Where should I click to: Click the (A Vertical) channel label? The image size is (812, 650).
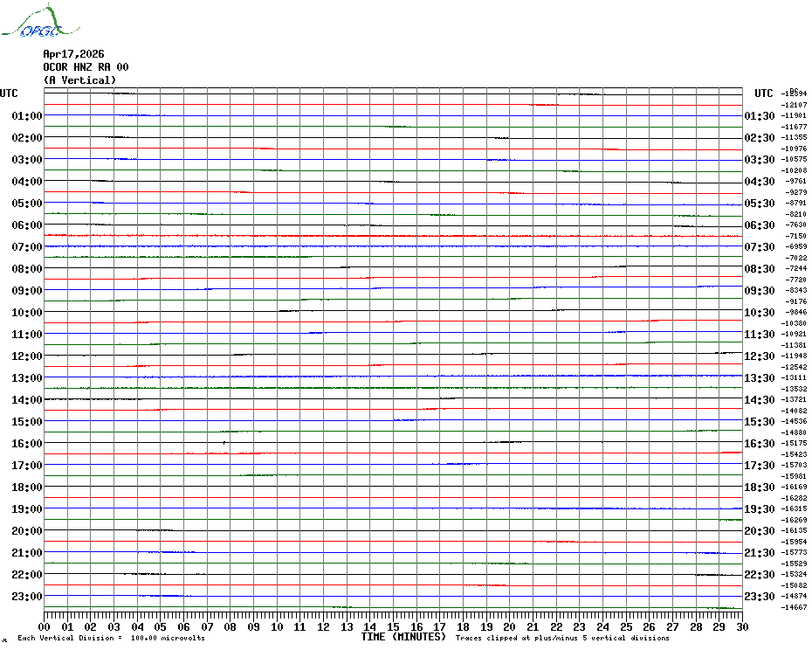[x=79, y=80]
